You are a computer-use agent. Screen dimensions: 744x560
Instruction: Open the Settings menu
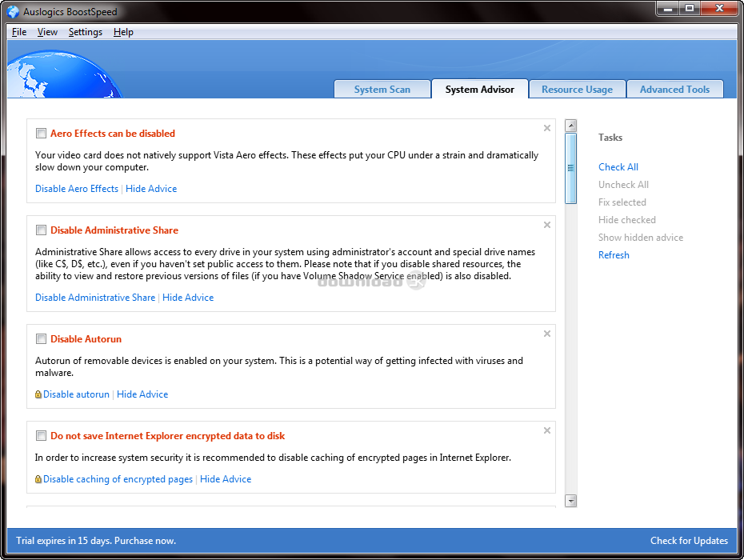pos(86,32)
